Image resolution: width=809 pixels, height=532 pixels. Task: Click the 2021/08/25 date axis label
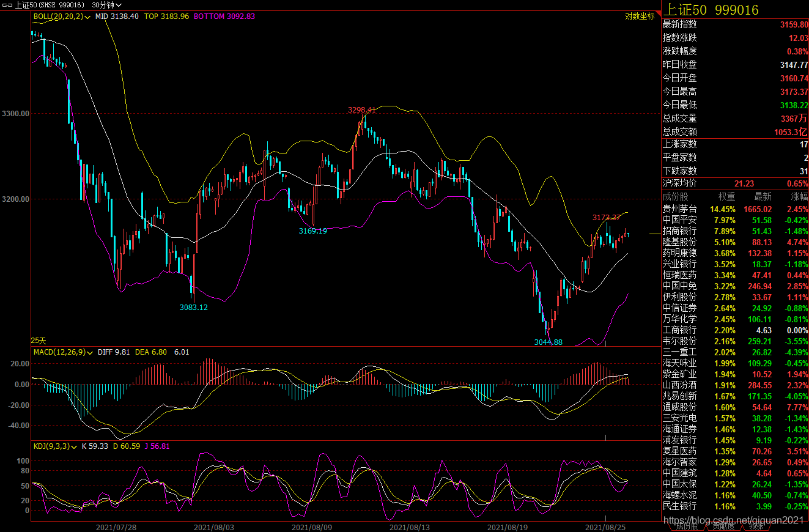pyautogui.click(x=605, y=526)
